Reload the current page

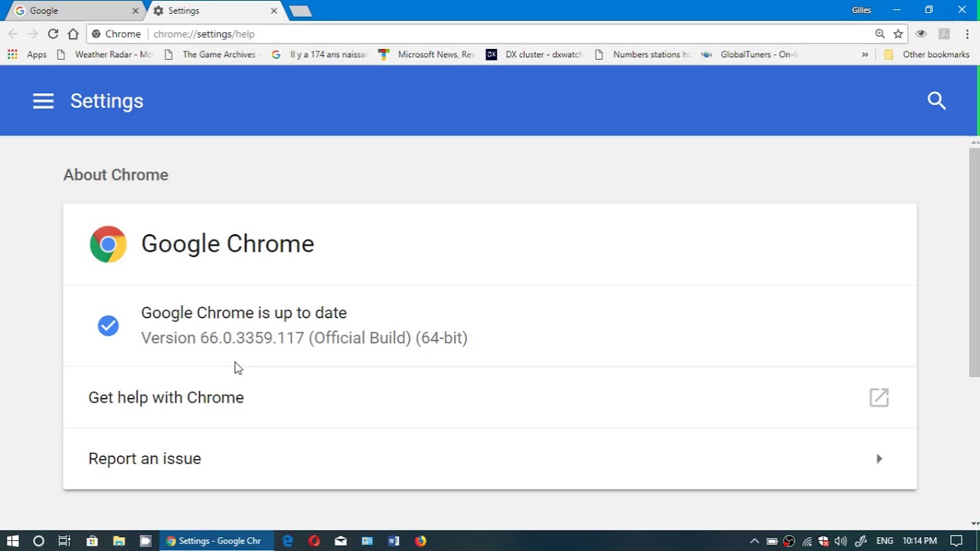click(53, 34)
